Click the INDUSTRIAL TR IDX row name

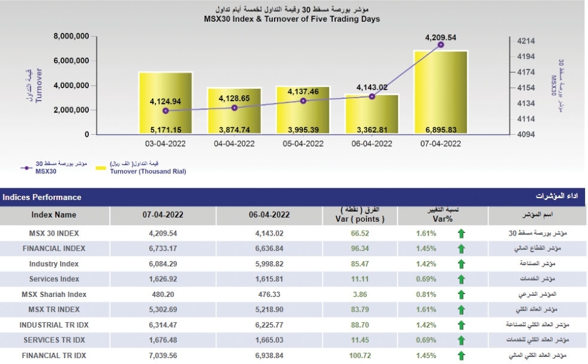(x=54, y=325)
